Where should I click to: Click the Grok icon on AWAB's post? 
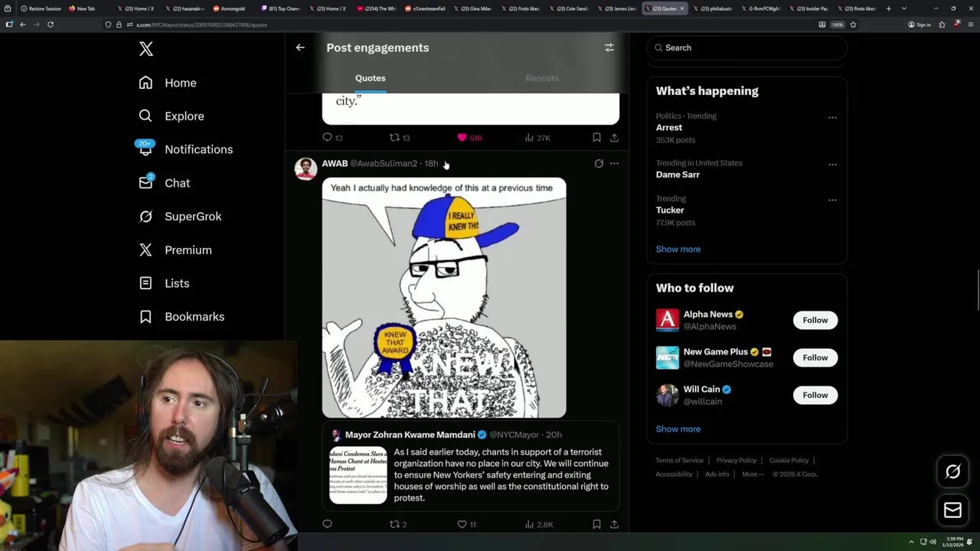(599, 164)
